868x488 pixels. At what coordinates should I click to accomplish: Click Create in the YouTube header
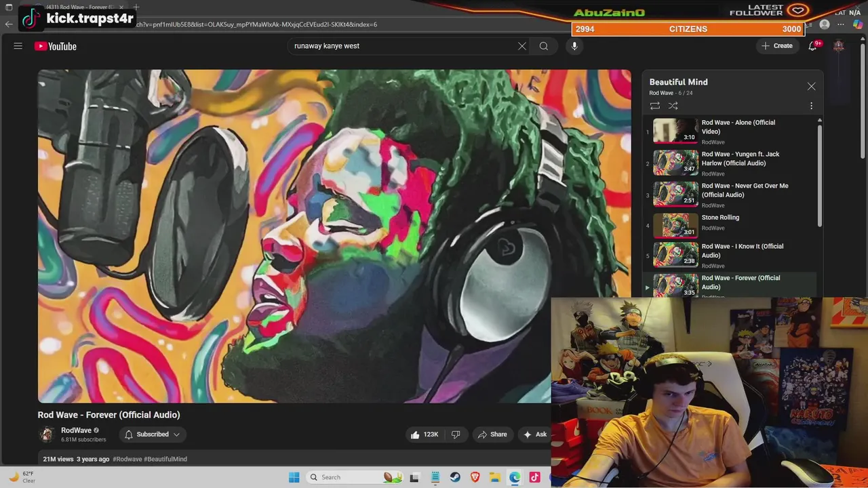point(777,46)
